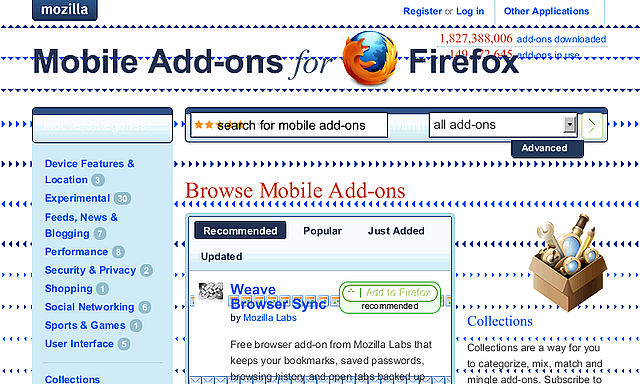Image resolution: width=640 pixels, height=384 pixels.
Task: Open the all add-ons combo box
Action: (x=503, y=125)
